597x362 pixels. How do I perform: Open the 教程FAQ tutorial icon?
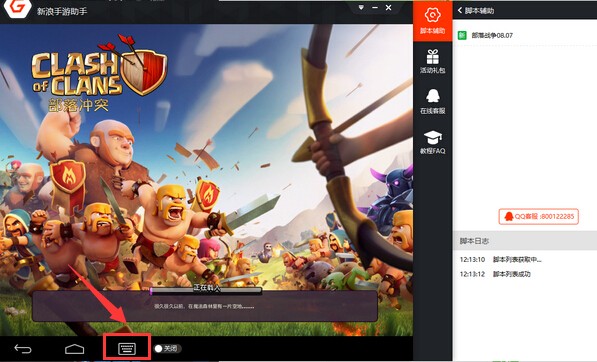[x=433, y=142]
